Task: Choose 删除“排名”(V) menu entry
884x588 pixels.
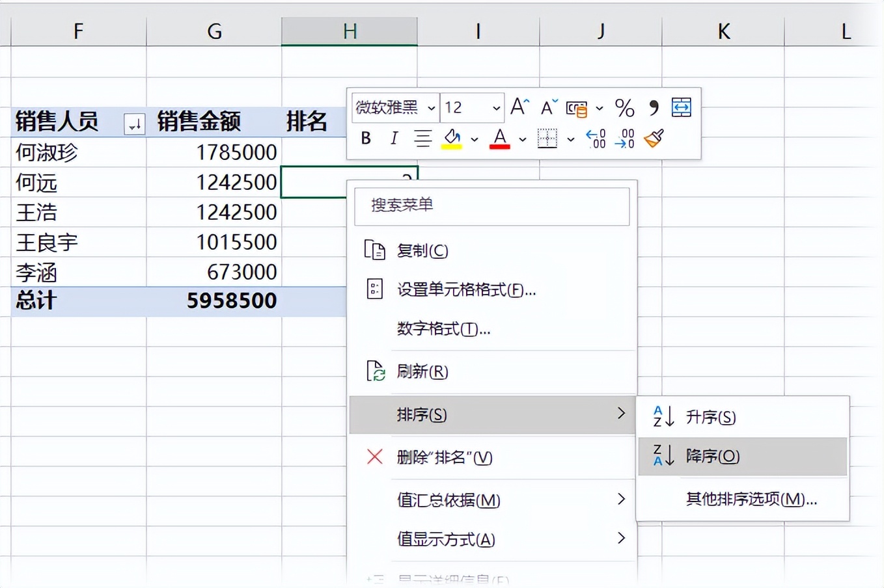Action: click(x=492, y=457)
